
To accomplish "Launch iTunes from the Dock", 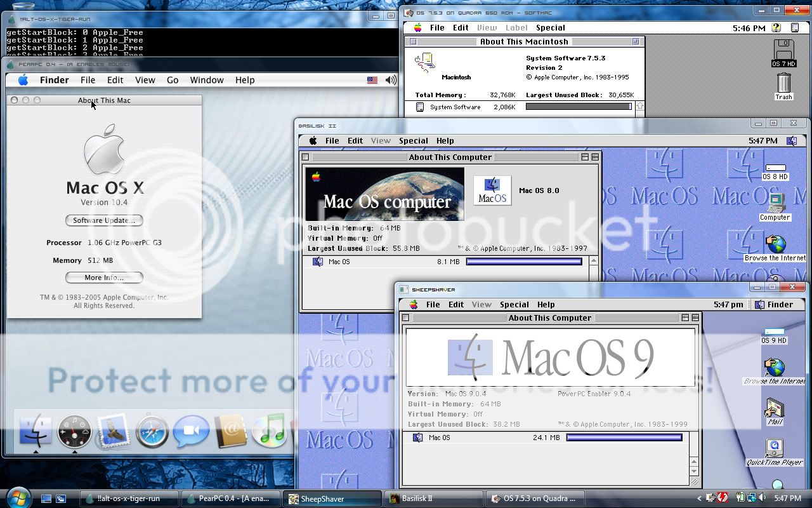I will pos(270,431).
